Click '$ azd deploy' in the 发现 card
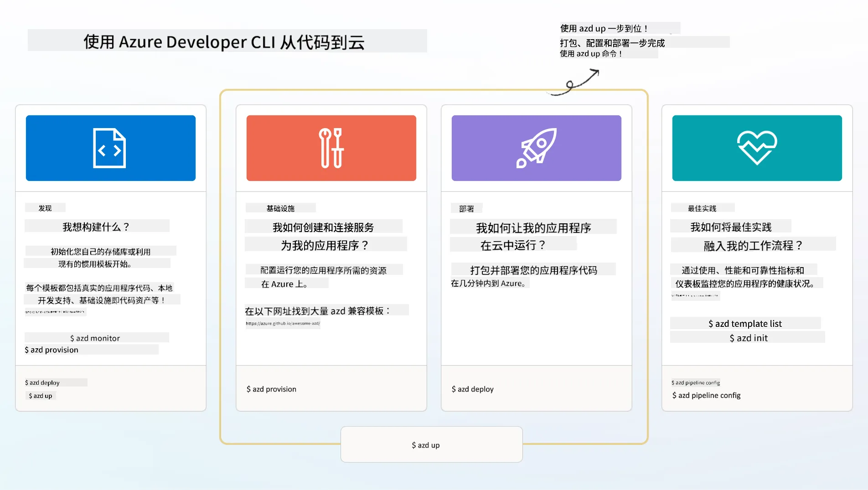 [42, 382]
